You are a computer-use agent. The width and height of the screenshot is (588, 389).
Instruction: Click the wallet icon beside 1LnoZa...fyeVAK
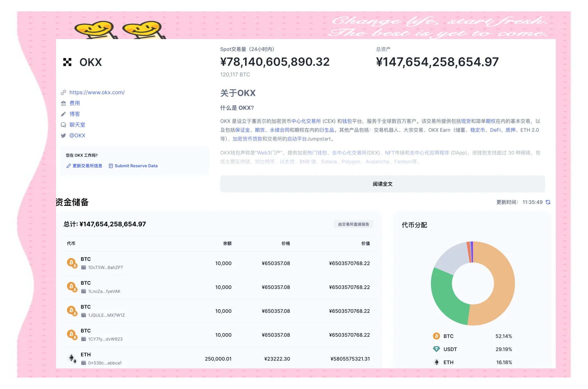(x=84, y=291)
